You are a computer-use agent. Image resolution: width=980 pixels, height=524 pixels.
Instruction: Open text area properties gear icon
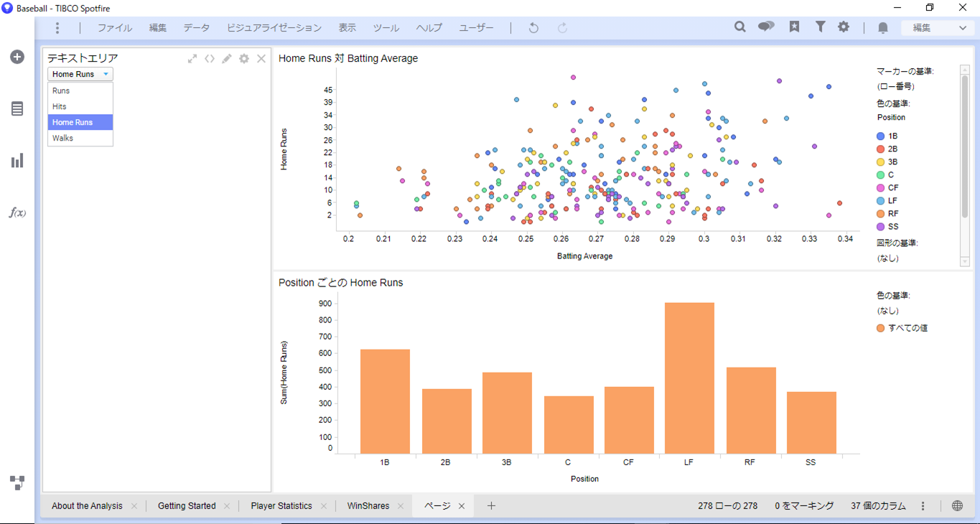(x=244, y=59)
